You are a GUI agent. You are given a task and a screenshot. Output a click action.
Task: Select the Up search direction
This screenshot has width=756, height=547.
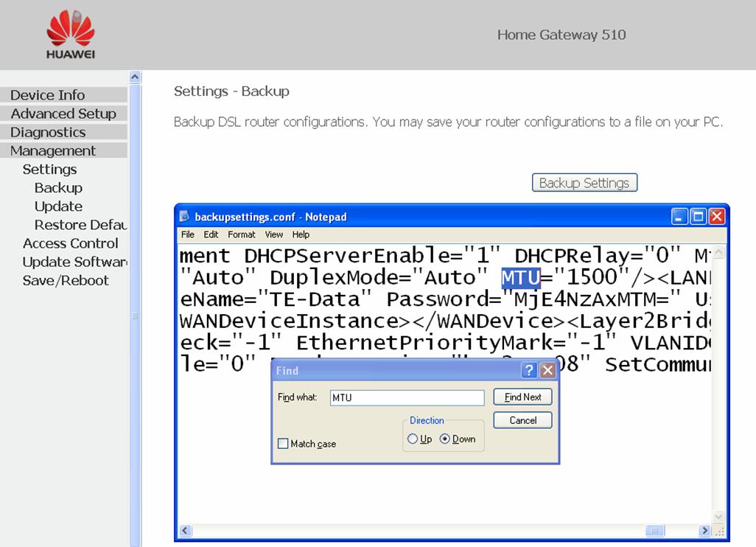[x=413, y=439]
